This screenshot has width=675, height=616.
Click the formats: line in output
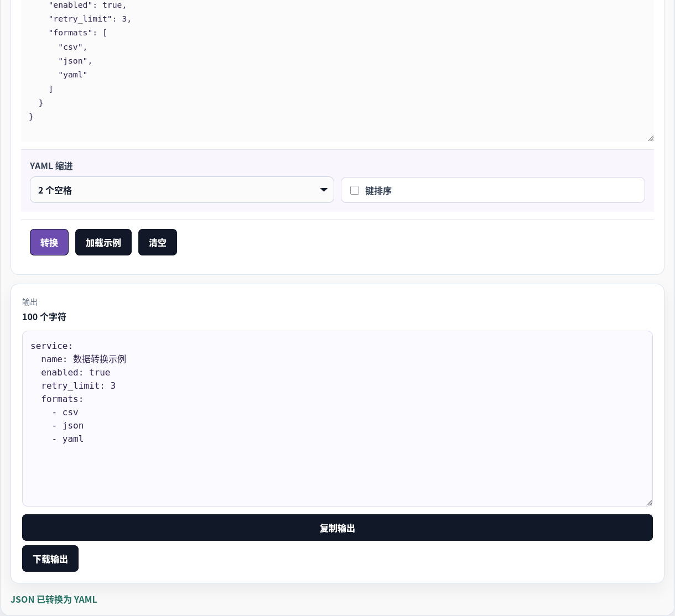click(x=62, y=399)
